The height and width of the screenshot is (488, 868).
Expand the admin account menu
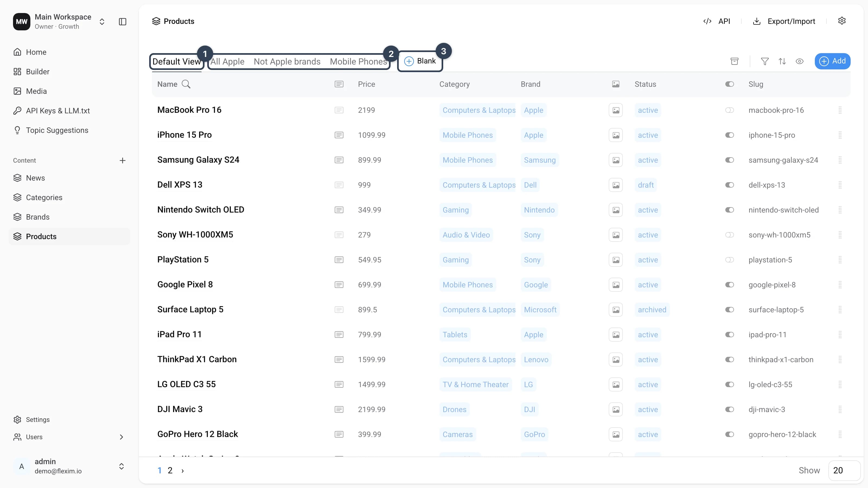click(122, 466)
